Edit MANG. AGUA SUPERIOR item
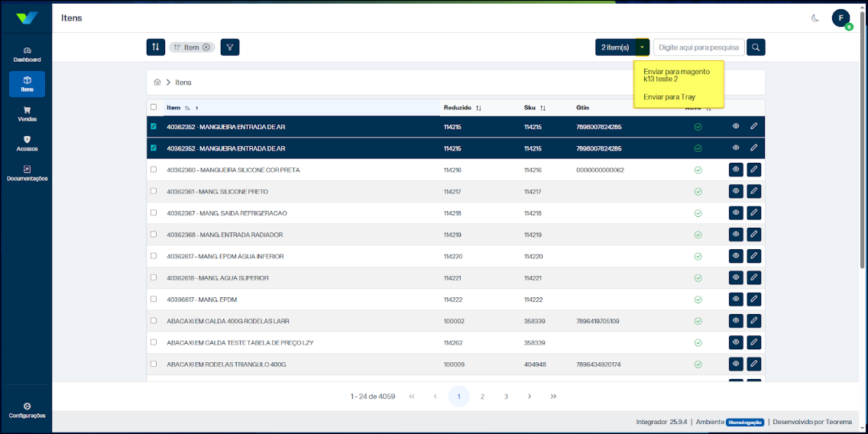The height and width of the screenshot is (434, 868). coord(754,278)
